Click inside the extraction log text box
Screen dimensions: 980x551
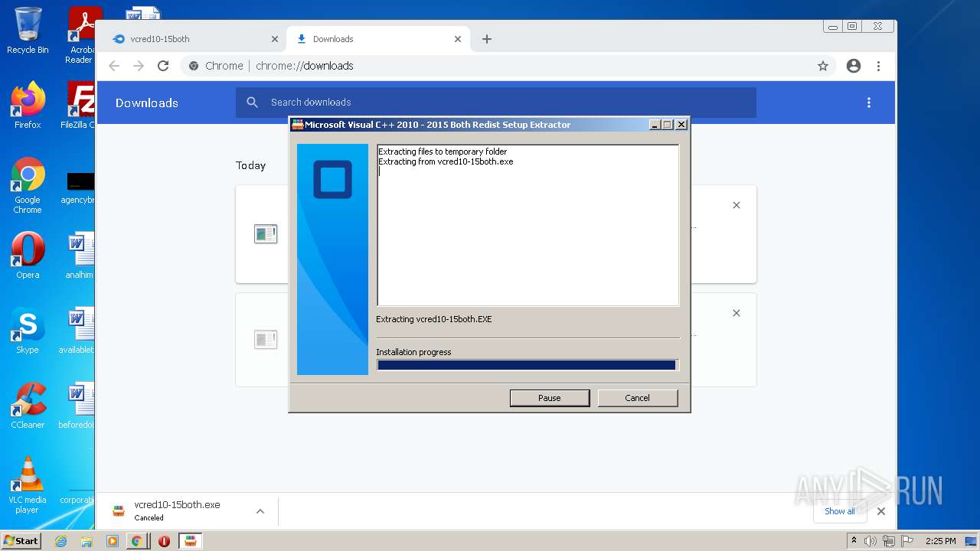click(x=528, y=225)
